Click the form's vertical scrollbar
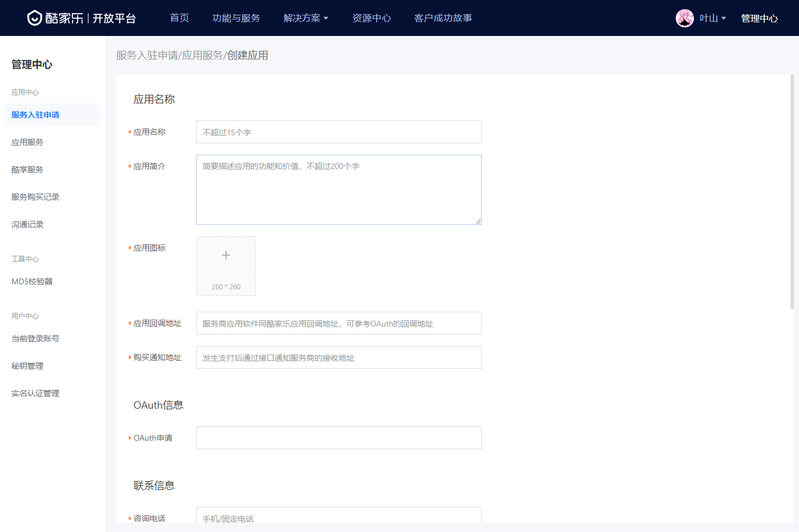Image resolution: width=799 pixels, height=532 pixels. coord(792,192)
